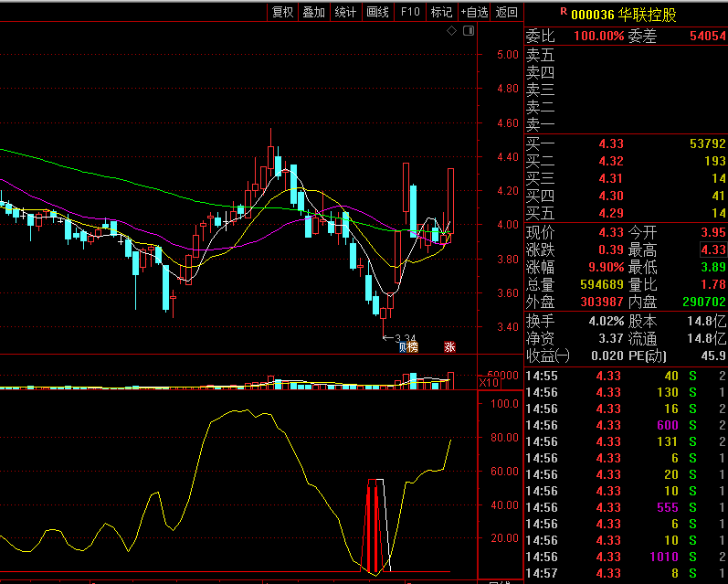Screen dimensions: 728x584
Task: Click the 净资 3.37 value
Action: [x=611, y=338]
